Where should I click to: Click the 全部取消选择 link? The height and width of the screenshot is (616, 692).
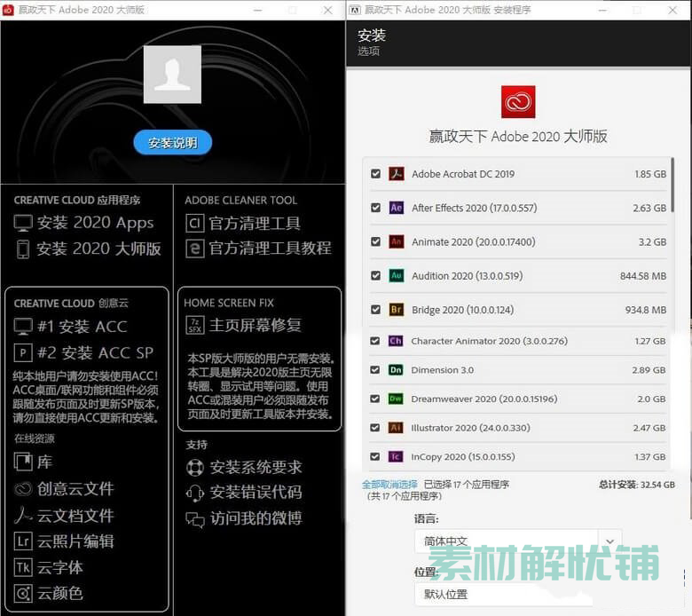click(x=389, y=485)
